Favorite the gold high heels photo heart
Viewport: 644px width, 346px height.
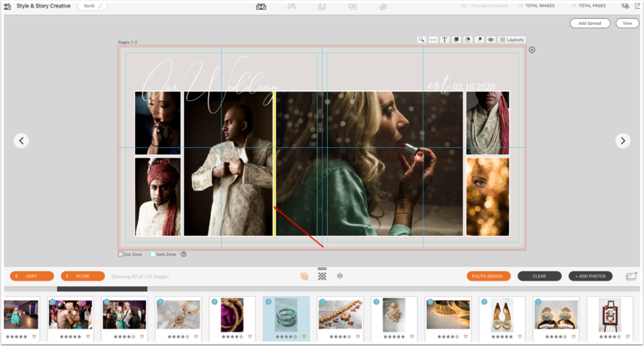(x=520, y=336)
